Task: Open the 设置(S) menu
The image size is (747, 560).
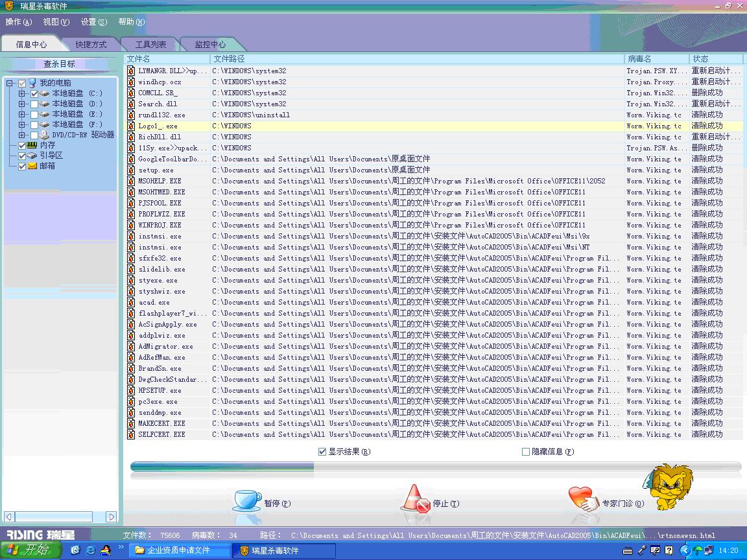Action: point(93,22)
